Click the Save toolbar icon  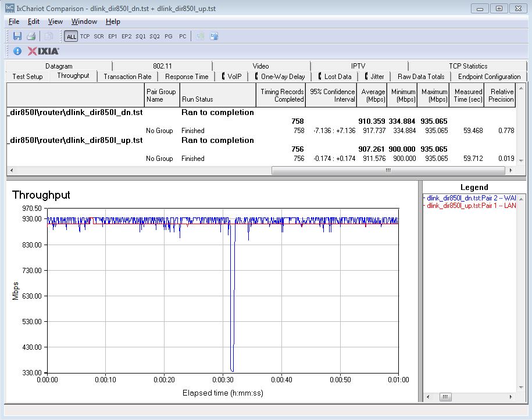tap(17, 36)
